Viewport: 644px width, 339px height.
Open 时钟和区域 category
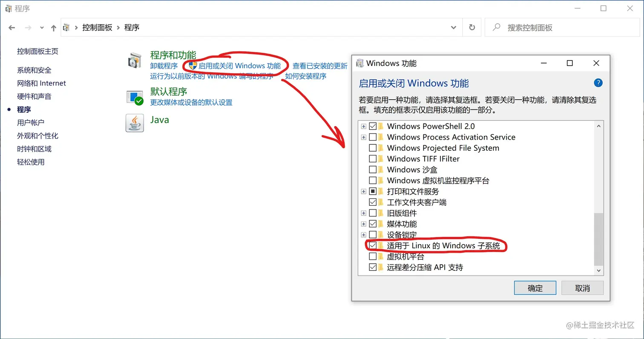point(34,149)
